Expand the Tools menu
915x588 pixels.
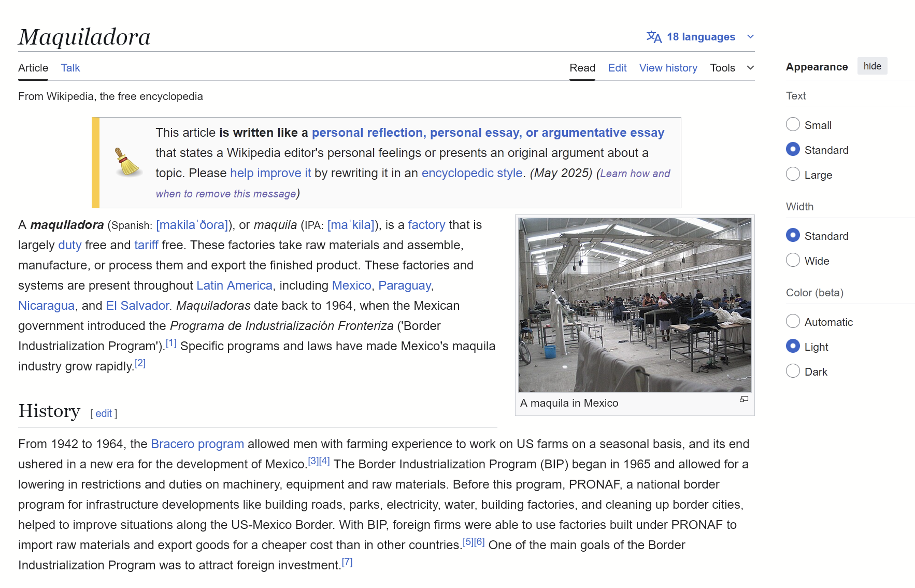pos(732,68)
